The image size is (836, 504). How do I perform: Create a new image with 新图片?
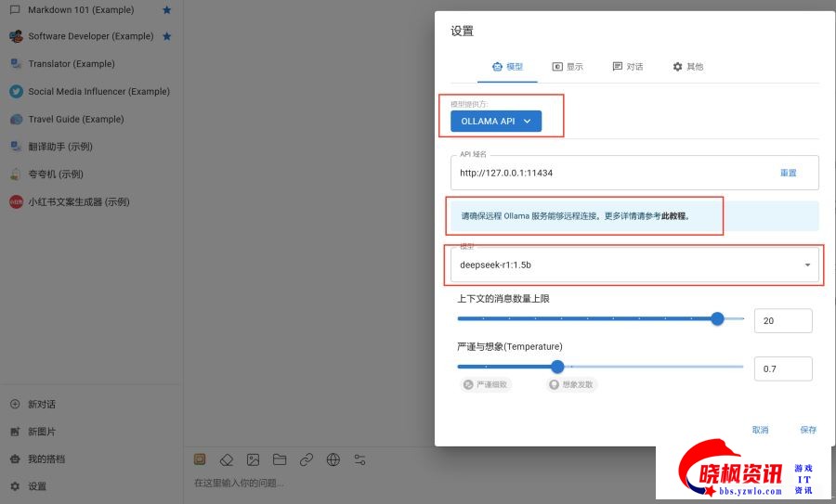(42, 432)
